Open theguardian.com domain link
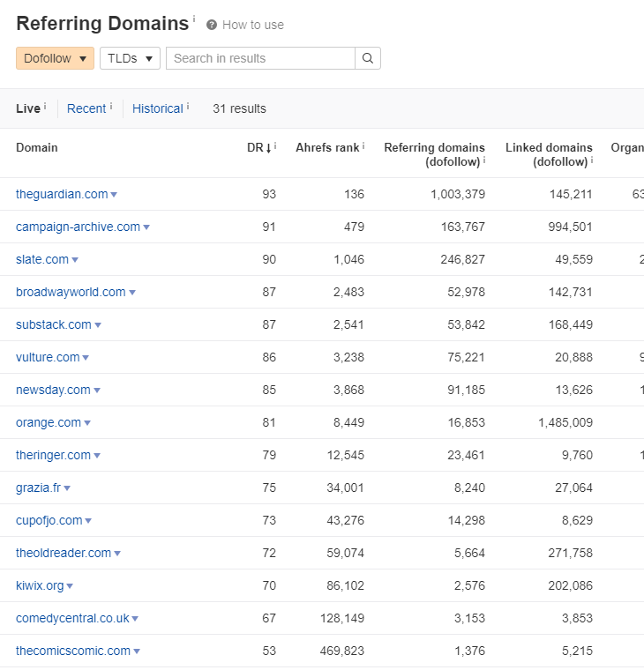This screenshot has width=644, height=670. point(62,194)
